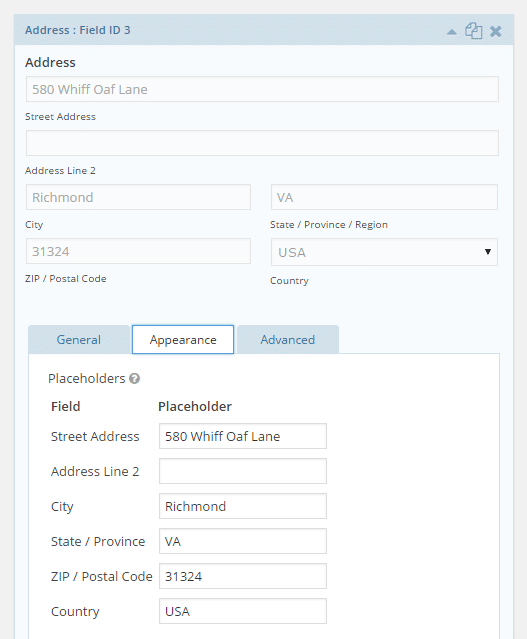Click the empty preview Address Line 2 field
This screenshot has width=527, height=639.
point(262,143)
